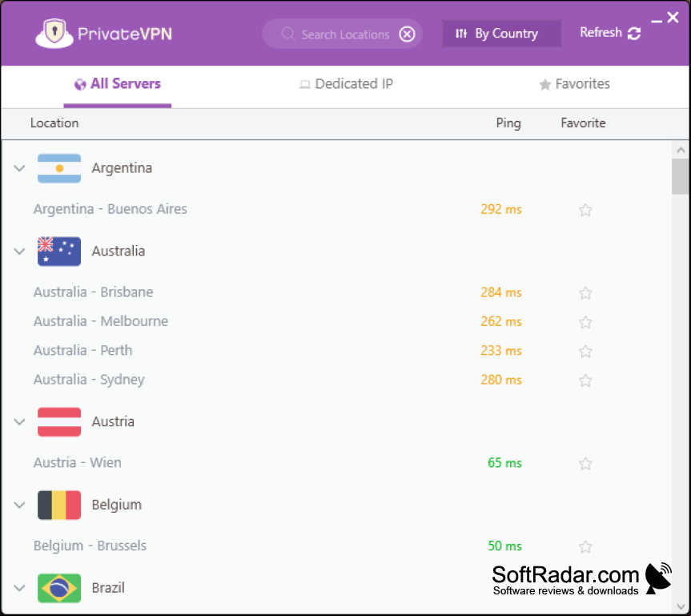Image resolution: width=691 pixels, height=616 pixels.
Task: Sort by the Location column header
Action: point(54,123)
